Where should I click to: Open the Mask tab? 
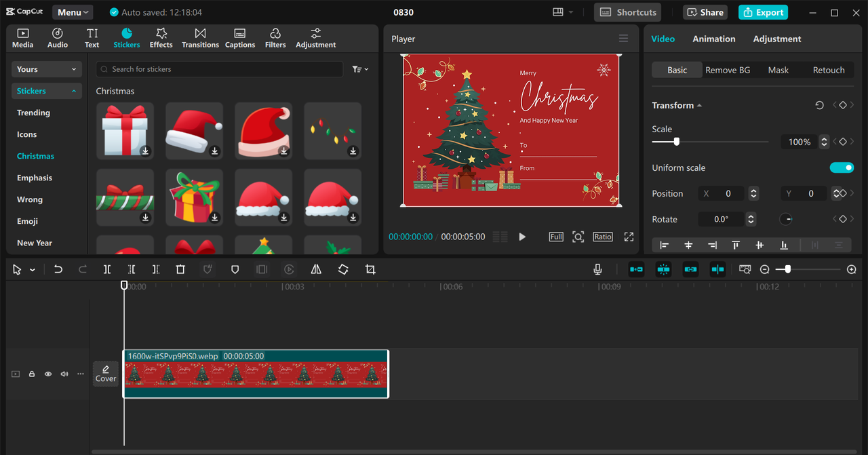pos(778,70)
